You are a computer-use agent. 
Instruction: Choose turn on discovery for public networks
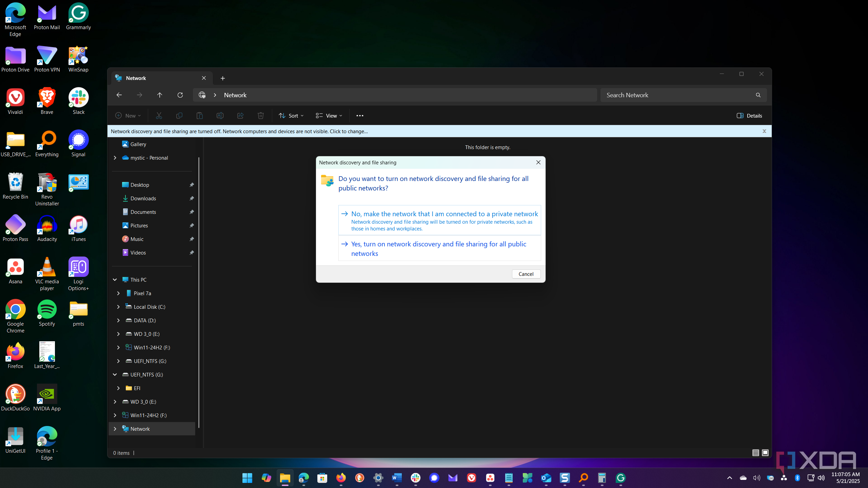(x=439, y=248)
